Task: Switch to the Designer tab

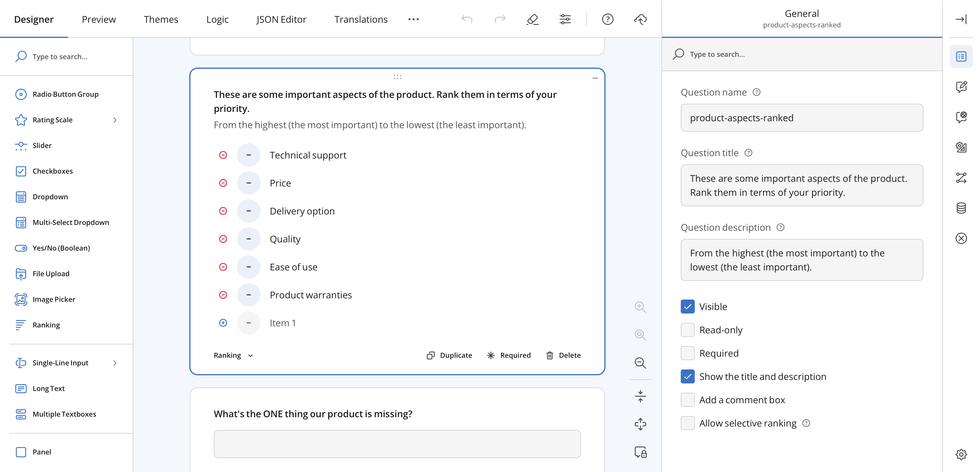Action: pos(34,19)
